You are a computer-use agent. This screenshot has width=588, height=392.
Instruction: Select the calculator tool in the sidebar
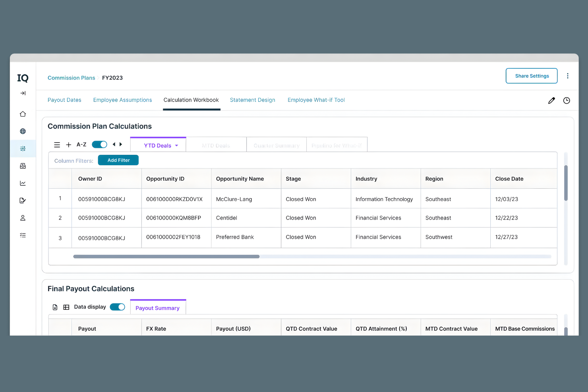tap(23, 148)
